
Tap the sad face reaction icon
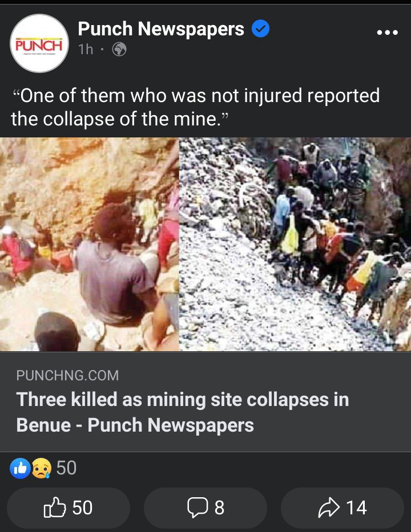click(41, 468)
